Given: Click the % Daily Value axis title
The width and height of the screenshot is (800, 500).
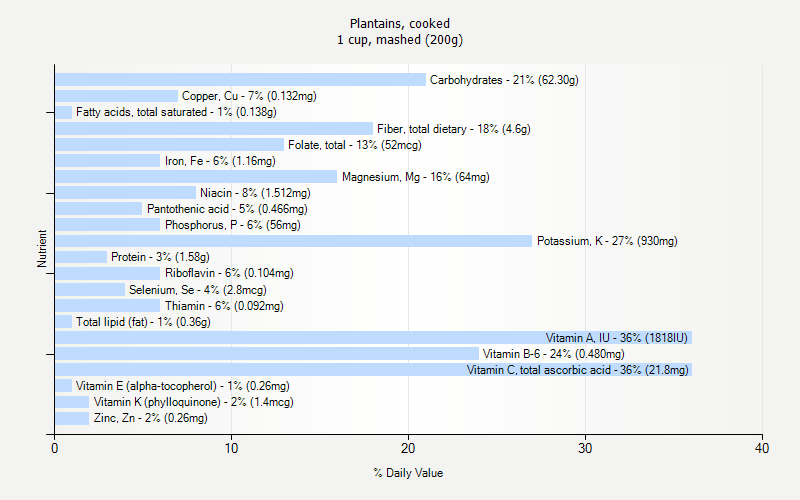Looking at the screenshot, I should [x=408, y=473].
